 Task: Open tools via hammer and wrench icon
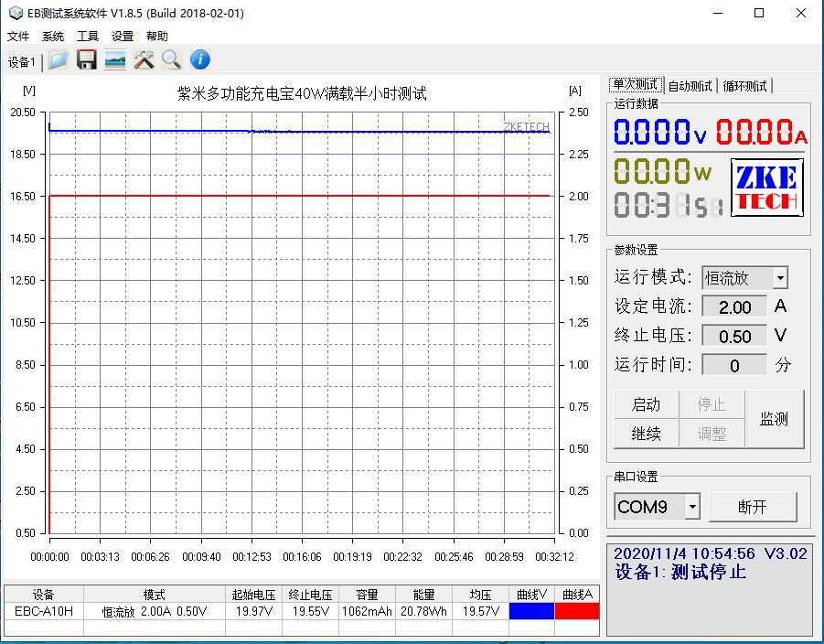pyautogui.click(x=144, y=60)
